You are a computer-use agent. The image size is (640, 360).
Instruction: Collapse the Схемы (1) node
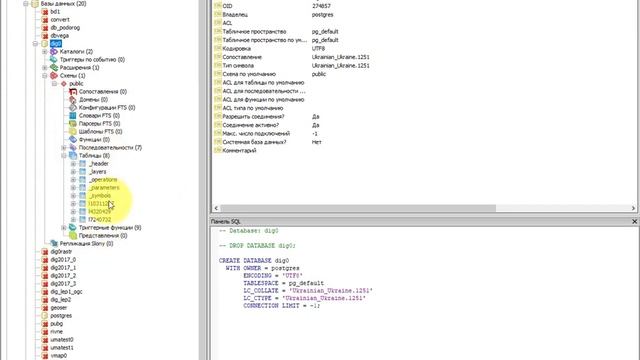coord(45,76)
